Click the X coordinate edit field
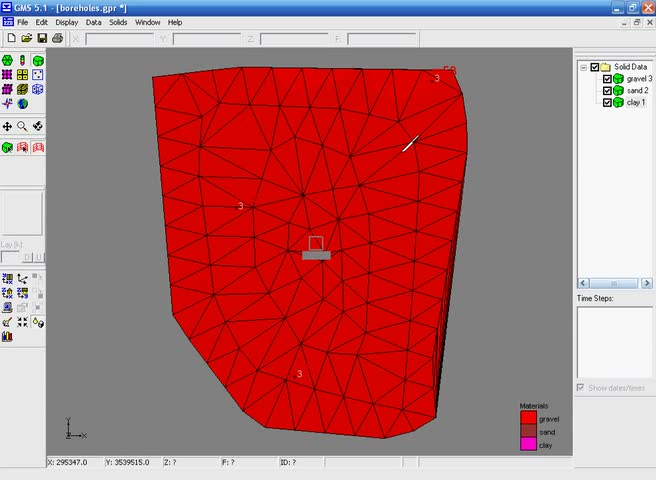Image resolution: width=656 pixels, height=480 pixels. coord(120,39)
